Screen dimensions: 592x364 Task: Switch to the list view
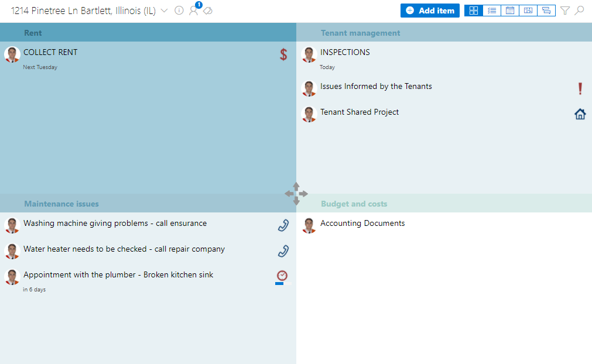click(492, 11)
